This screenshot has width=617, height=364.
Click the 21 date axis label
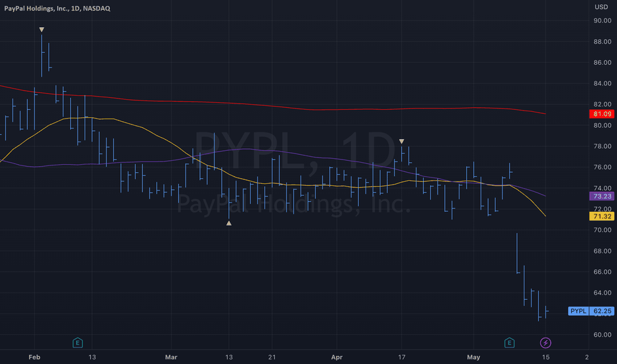tap(272, 357)
